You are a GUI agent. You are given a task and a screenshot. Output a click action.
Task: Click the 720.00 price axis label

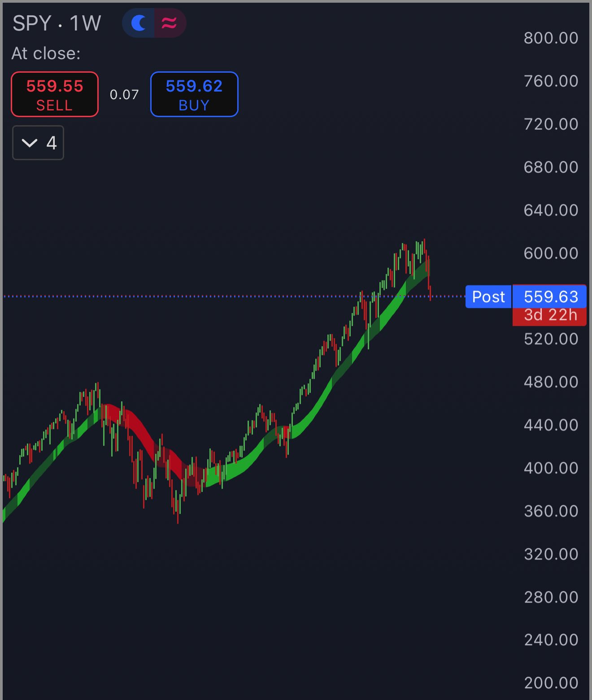point(551,124)
